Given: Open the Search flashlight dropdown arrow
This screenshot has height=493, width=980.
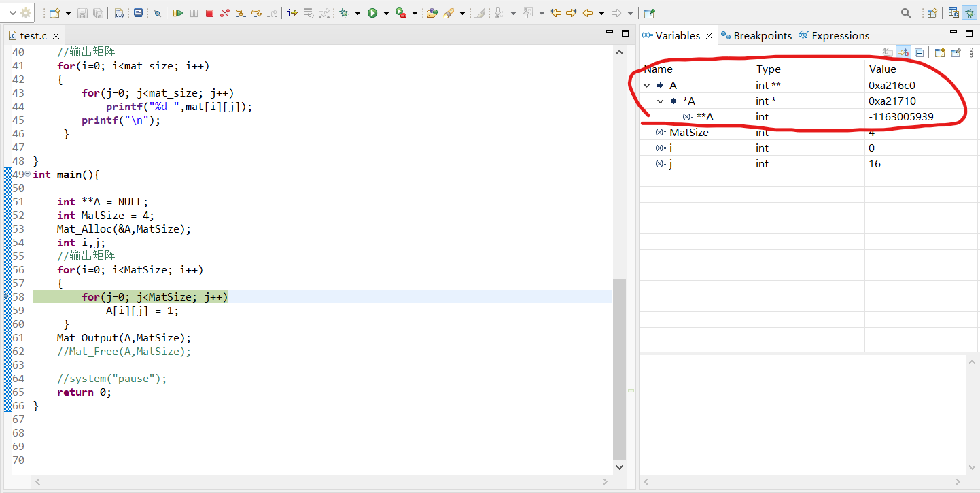Looking at the screenshot, I should 463,13.
